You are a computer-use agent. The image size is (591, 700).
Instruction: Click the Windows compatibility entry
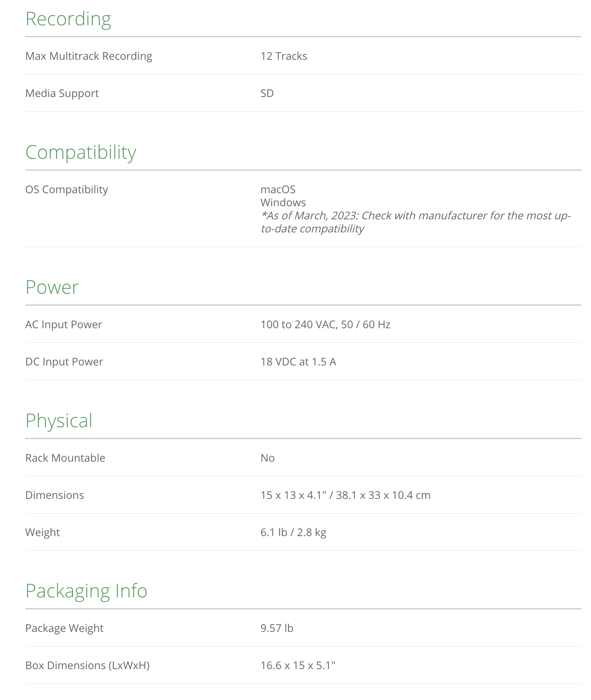(x=283, y=203)
